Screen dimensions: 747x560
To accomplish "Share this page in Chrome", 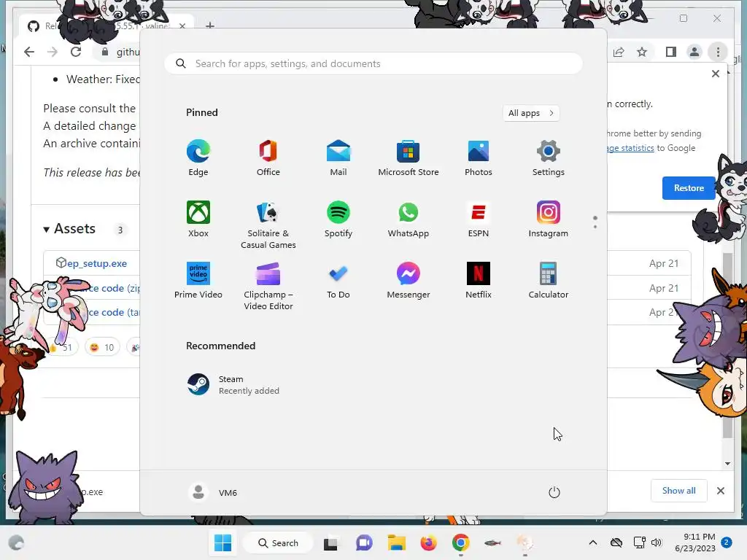I will tap(619, 52).
